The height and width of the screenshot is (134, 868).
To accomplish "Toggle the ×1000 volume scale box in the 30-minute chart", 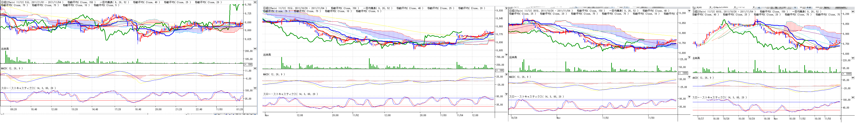I will [683, 73].
